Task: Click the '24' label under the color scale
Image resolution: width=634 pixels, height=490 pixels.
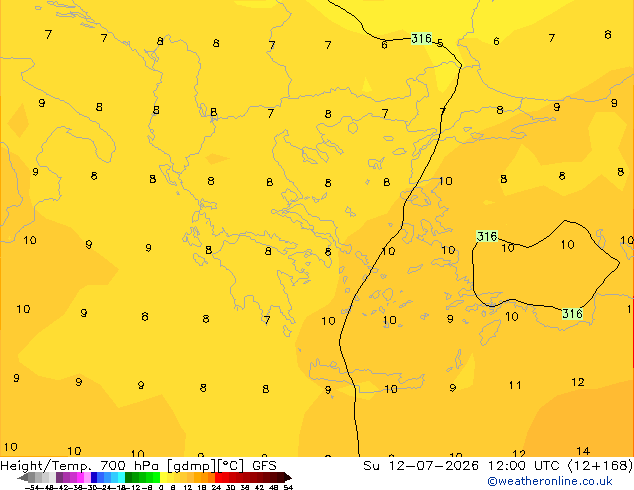Action: 216,487
